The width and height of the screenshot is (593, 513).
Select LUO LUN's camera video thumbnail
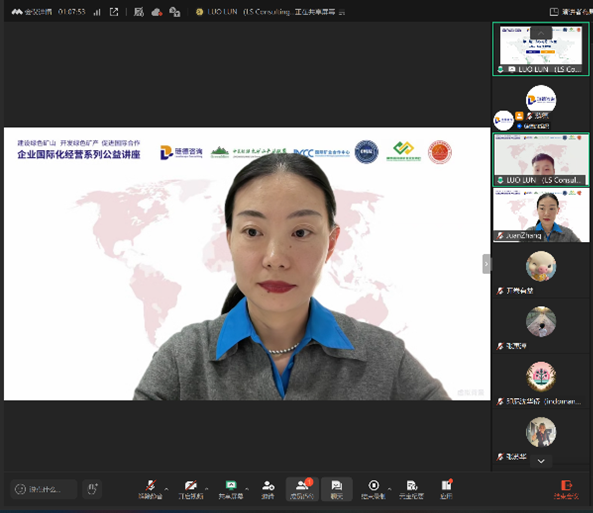tap(541, 159)
